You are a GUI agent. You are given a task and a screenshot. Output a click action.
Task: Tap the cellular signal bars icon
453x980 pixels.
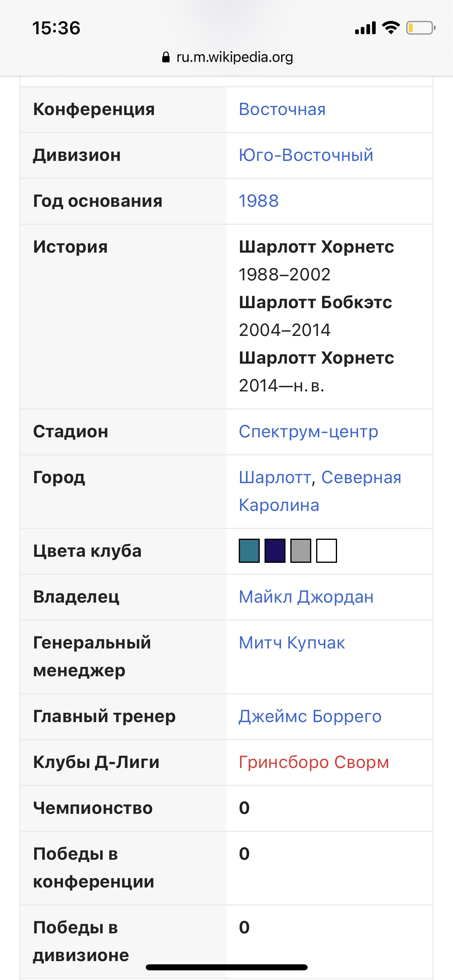365,28
